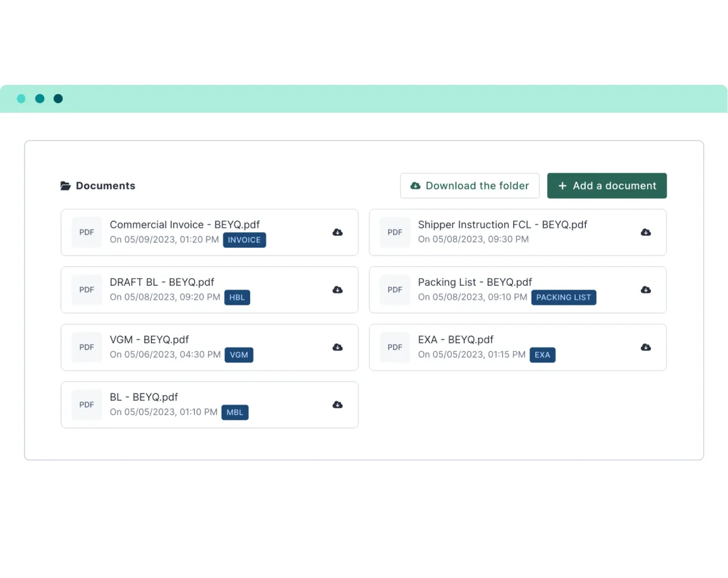Select date On 05/05/2023, 01:10 PM

(x=164, y=412)
